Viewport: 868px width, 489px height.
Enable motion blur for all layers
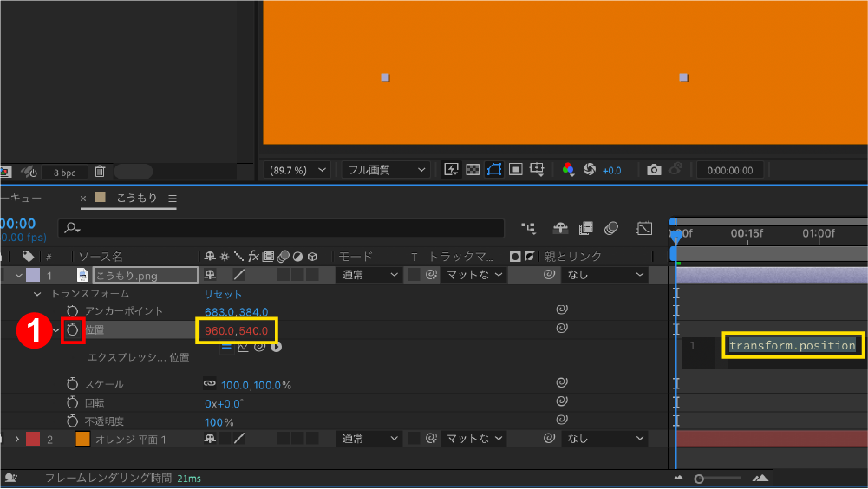pyautogui.click(x=611, y=228)
